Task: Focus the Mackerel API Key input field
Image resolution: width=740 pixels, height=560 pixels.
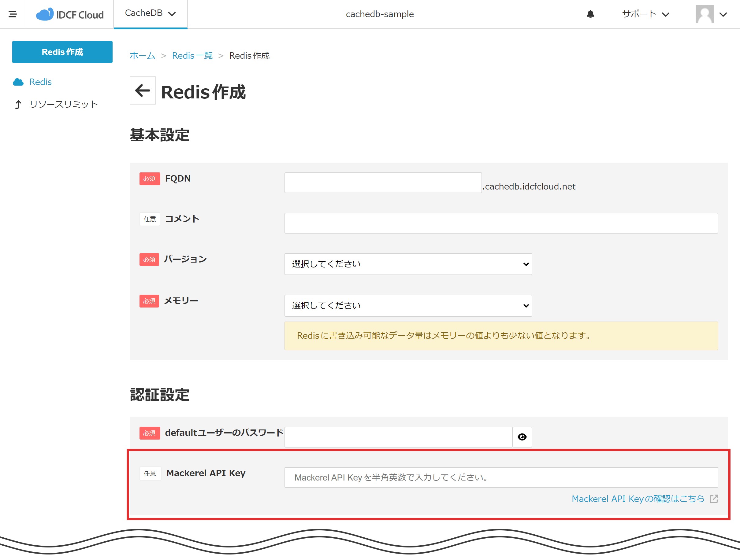Action: coord(502,477)
